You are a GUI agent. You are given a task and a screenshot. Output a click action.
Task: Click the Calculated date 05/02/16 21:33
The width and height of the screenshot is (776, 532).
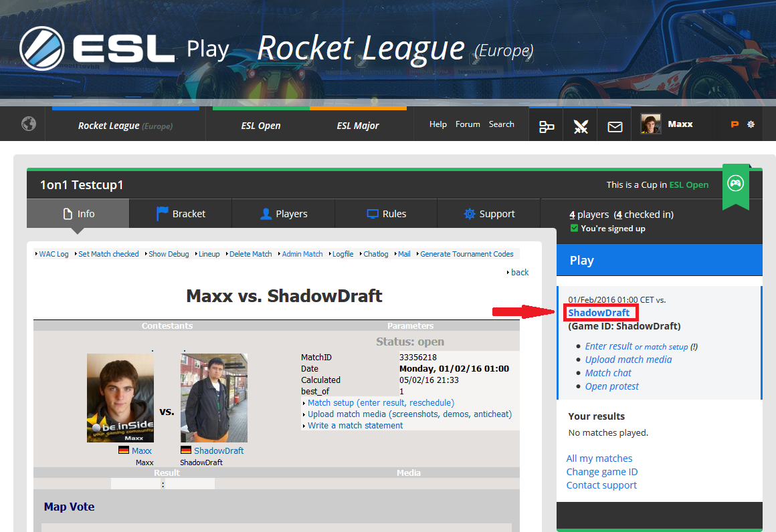429,380
